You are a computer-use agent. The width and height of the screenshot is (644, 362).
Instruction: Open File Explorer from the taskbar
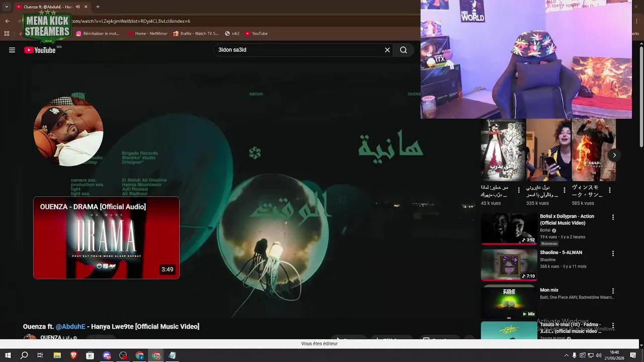[x=57, y=355]
